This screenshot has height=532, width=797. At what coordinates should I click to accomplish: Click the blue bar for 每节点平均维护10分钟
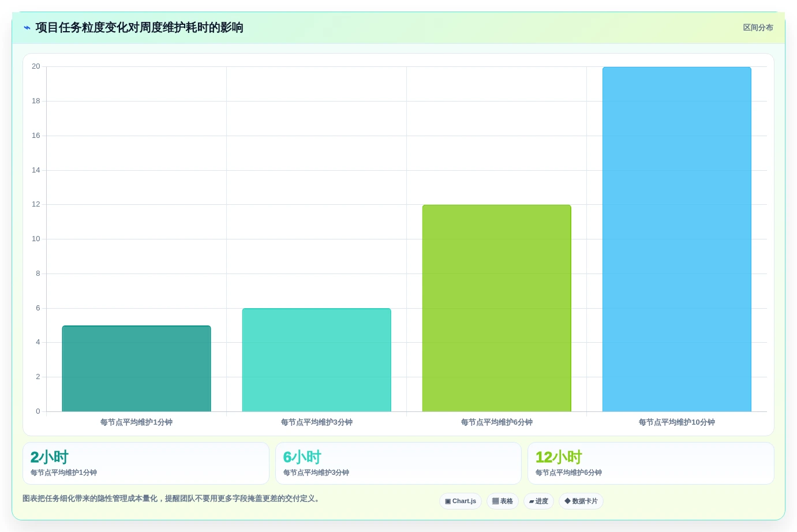[x=676, y=239]
